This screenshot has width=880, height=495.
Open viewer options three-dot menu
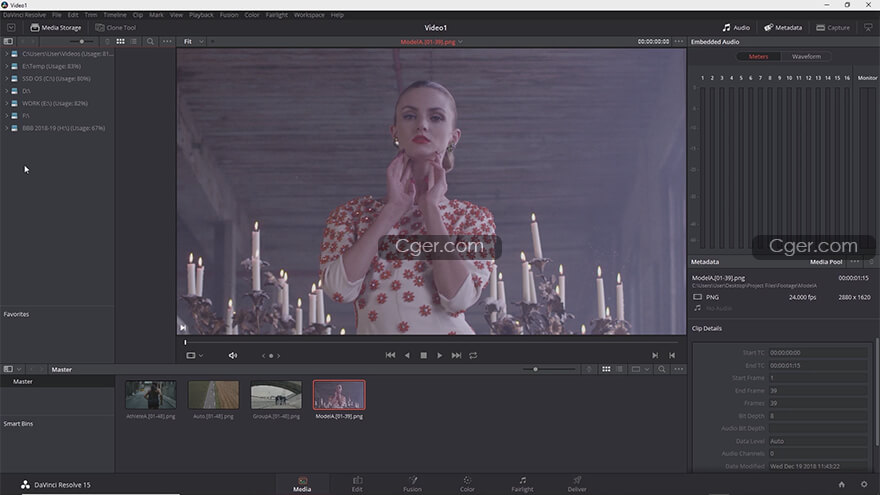click(x=679, y=42)
